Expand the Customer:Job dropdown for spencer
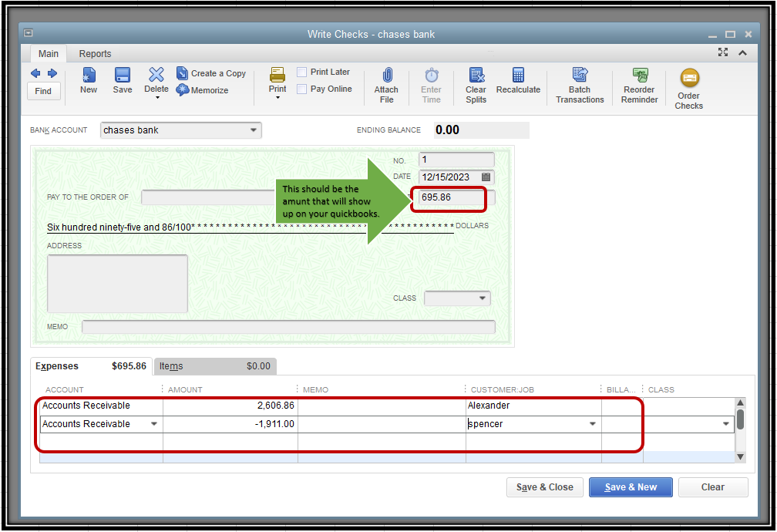This screenshot has width=777, height=532. click(592, 424)
